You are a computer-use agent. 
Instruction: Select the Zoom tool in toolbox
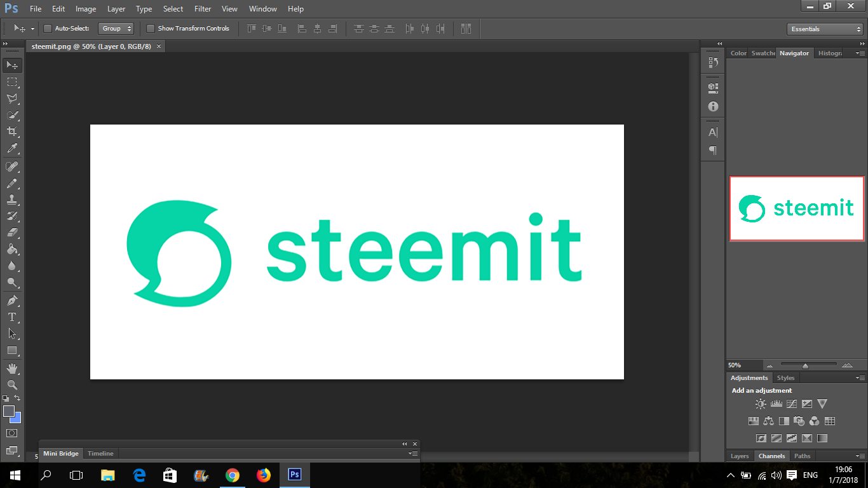pos(12,385)
